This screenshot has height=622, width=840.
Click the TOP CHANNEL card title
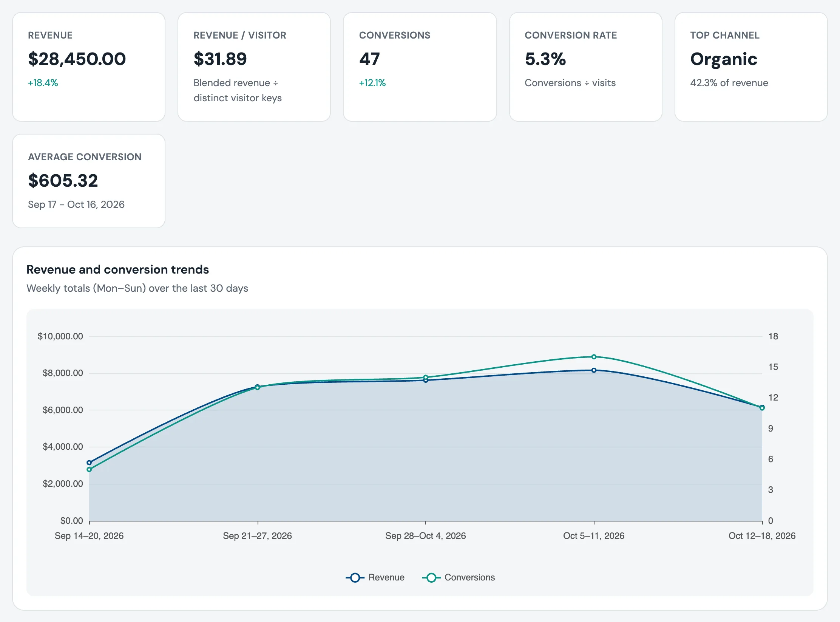click(725, 35)
